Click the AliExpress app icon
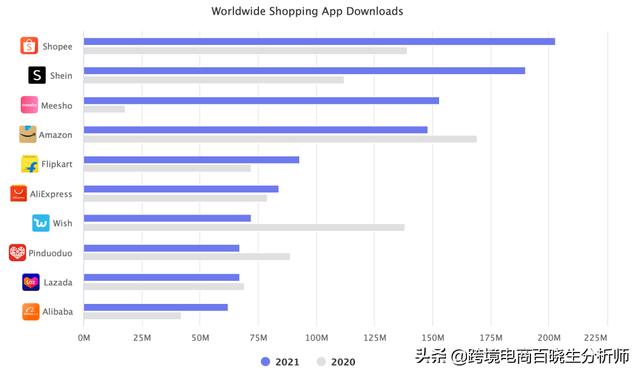 [x=18, y=193]
